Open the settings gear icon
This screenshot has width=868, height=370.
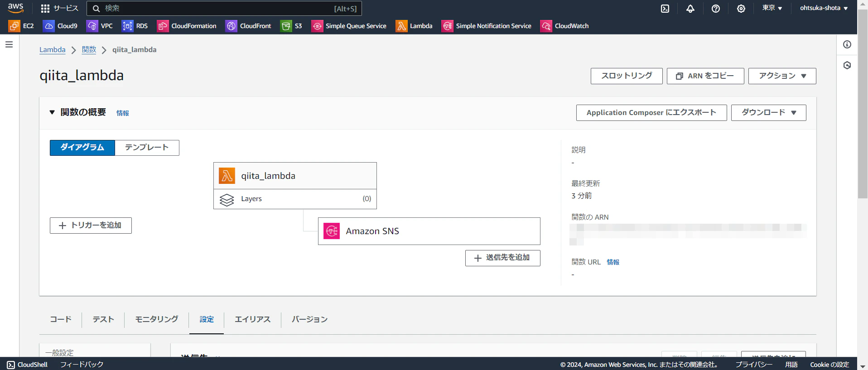pyautogui.click(x=741, y=9)
